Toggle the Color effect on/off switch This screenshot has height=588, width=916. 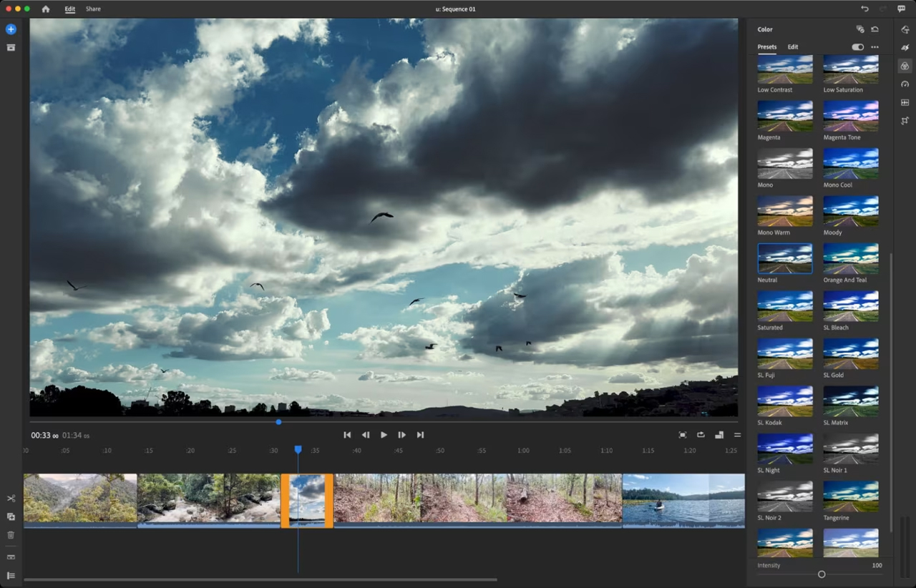pyautogui.click(x=857, y=47)
